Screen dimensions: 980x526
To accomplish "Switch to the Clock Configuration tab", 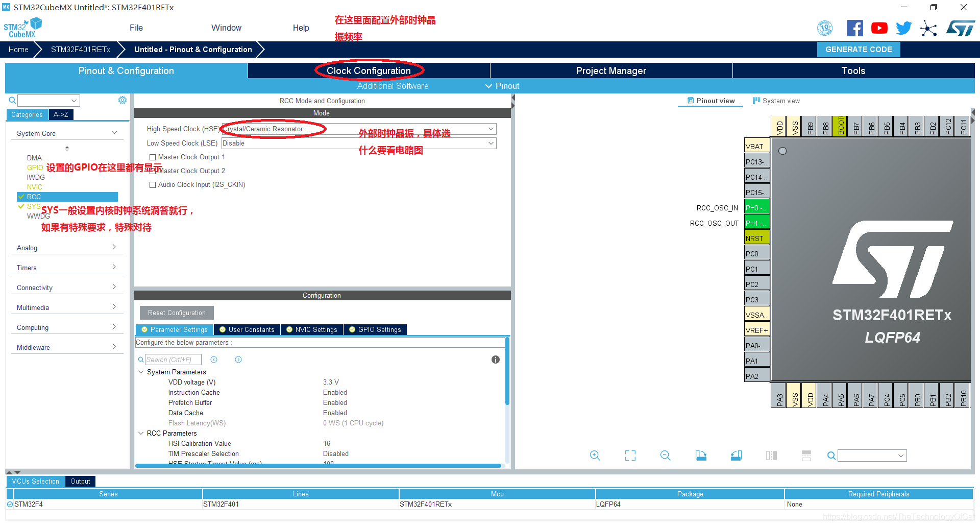I will tap(369, 70).
